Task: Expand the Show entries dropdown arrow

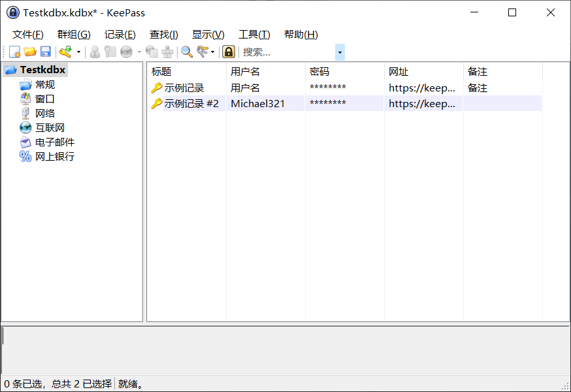Action: click(213, 52)
